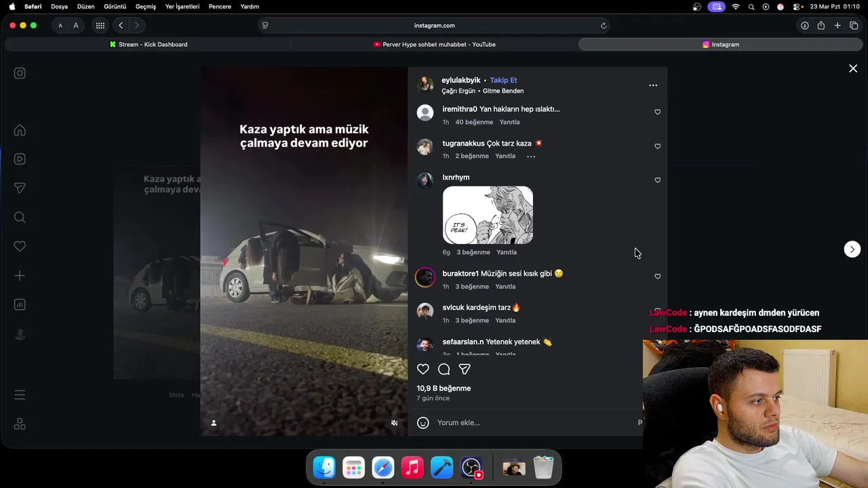Show Safari tab overview
Image resolution: width=868 pixels, height=488 pixels.
854,26
